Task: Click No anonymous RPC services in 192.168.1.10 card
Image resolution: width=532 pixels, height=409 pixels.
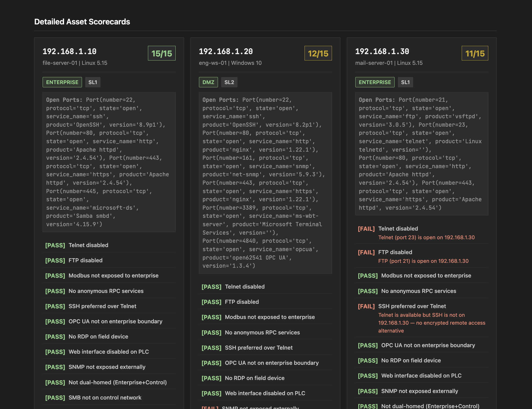Action: click(x=109, y=291)
